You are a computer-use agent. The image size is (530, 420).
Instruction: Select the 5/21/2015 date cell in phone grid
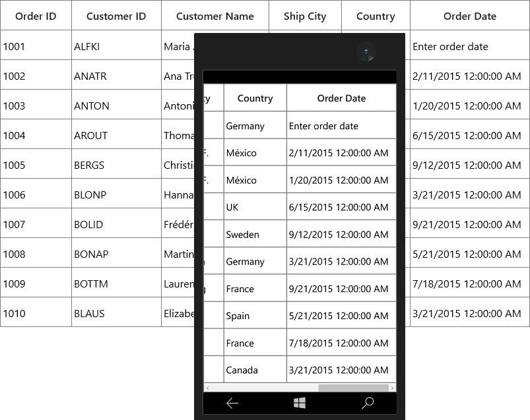coord(341,315)
